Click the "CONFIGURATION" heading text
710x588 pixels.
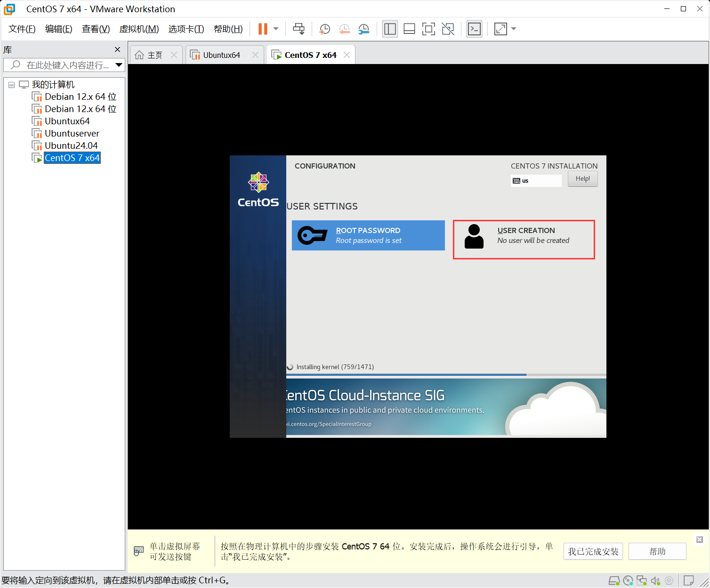click(x=325, y=166)
